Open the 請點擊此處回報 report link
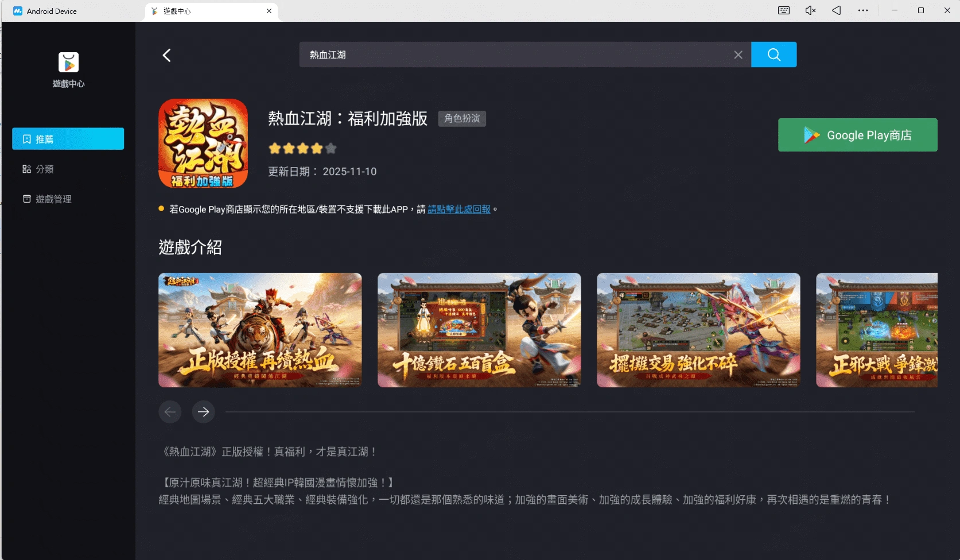 click(458, 209)
